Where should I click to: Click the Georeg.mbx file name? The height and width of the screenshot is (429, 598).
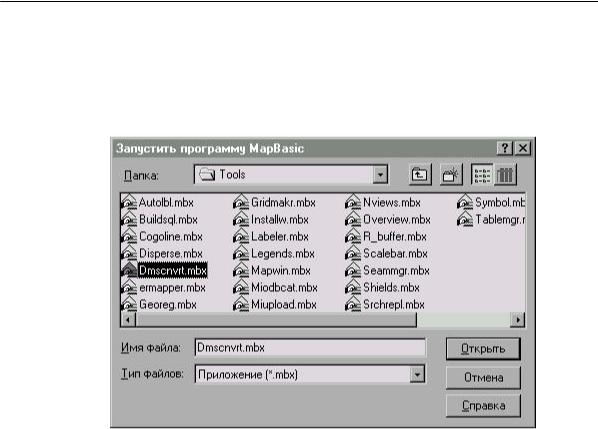[x=168, y=305]
